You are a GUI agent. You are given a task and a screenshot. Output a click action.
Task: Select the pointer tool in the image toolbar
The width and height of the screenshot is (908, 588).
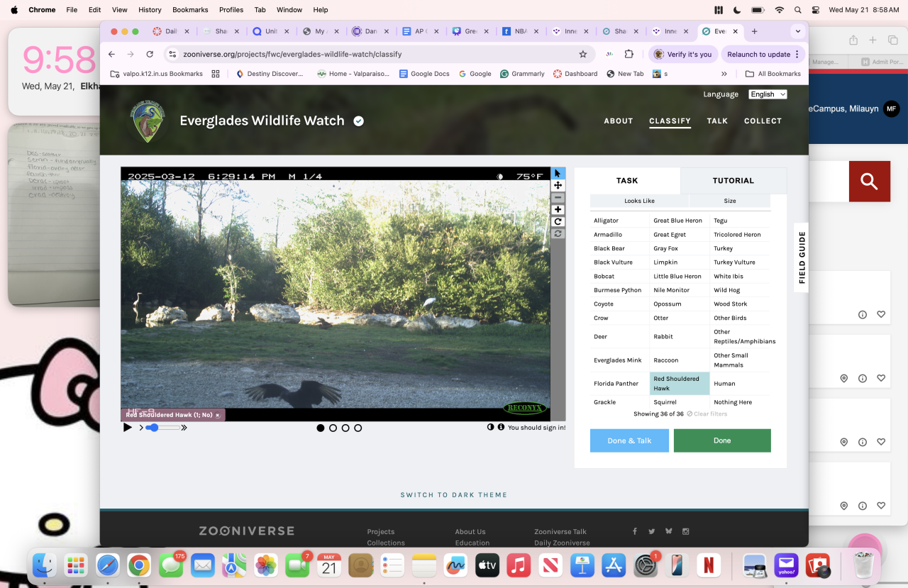click(x=558, y=174)
